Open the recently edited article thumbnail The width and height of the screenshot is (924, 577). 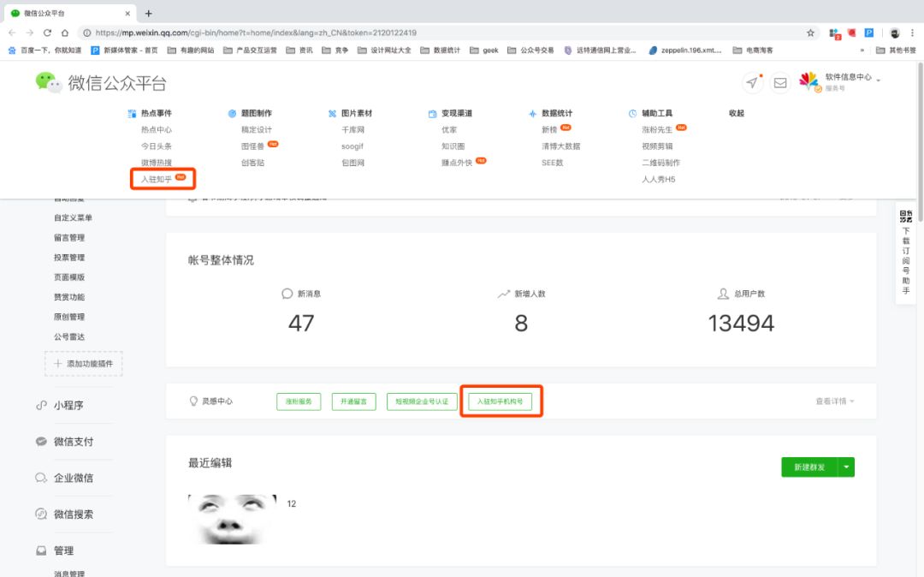[x=232, y=519]
